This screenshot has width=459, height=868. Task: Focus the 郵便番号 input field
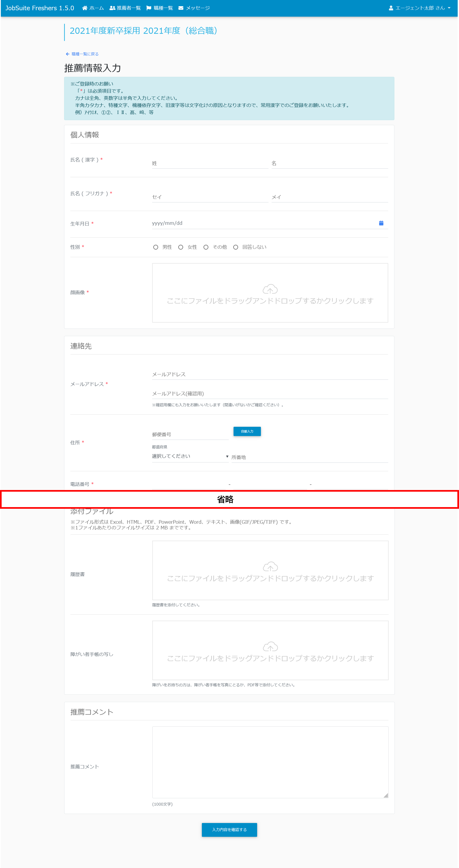(190, 435)
